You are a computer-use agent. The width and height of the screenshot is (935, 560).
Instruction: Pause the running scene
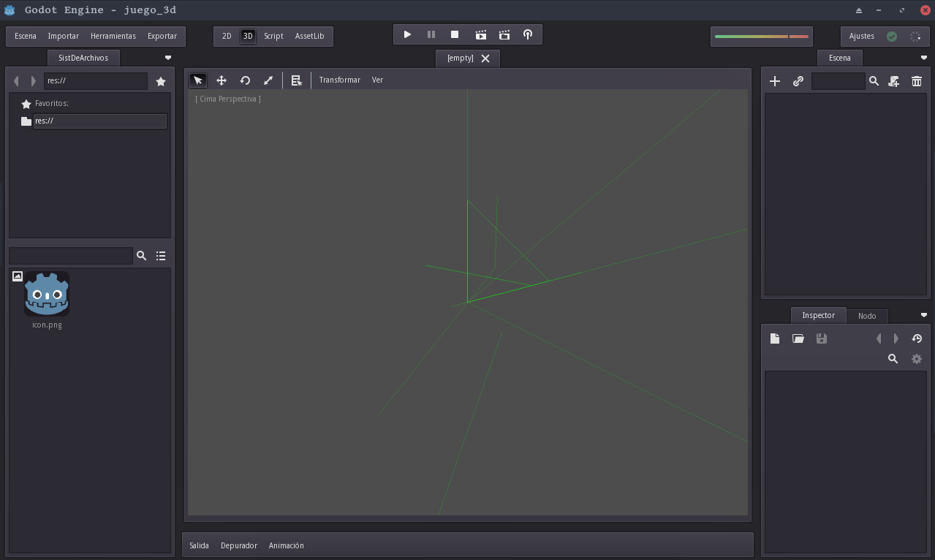(x=431, y=34)
